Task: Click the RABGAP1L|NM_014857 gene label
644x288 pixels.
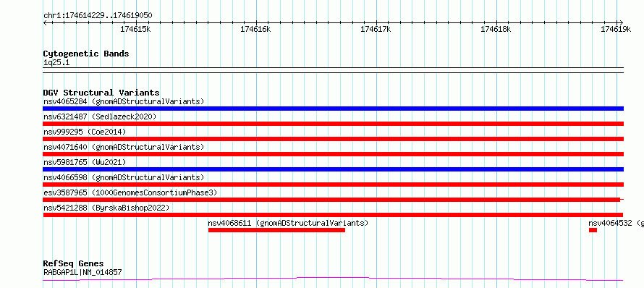Action: (82, 272)
